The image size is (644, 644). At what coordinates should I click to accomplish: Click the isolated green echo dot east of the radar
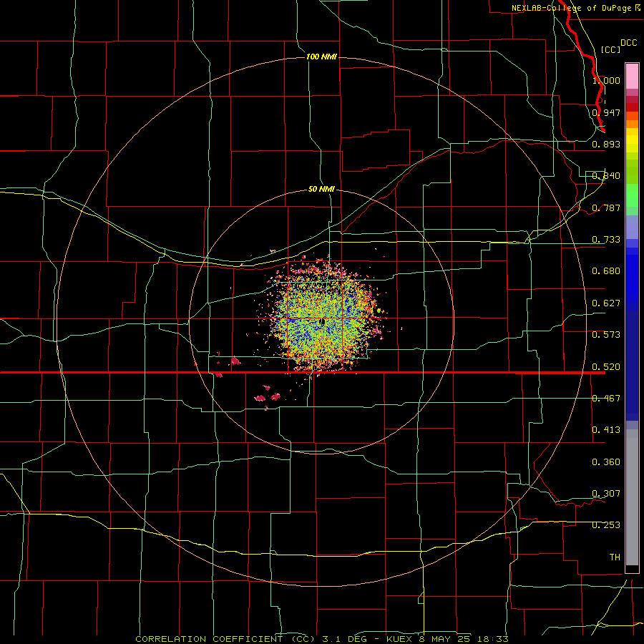(379, 311)
